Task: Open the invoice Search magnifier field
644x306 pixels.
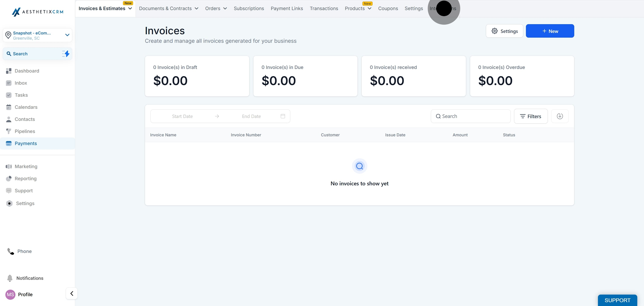Action: click(x=470, y=116)
